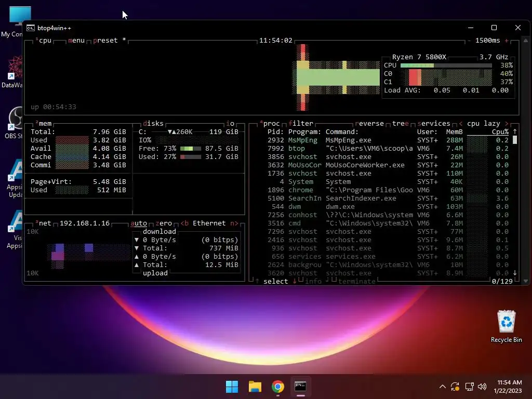
Task: Toggle reverse sorting of processes
Action: click(369, 124)
